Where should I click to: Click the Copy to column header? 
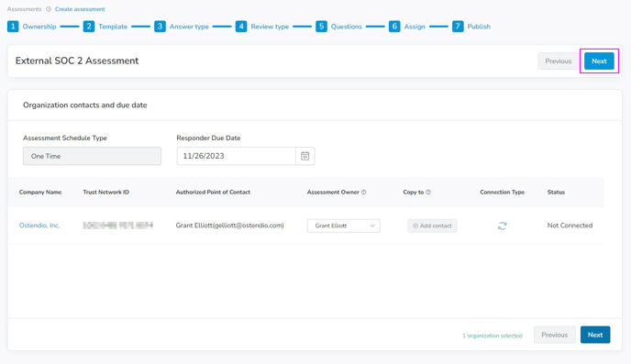click(x=414, y=193)
